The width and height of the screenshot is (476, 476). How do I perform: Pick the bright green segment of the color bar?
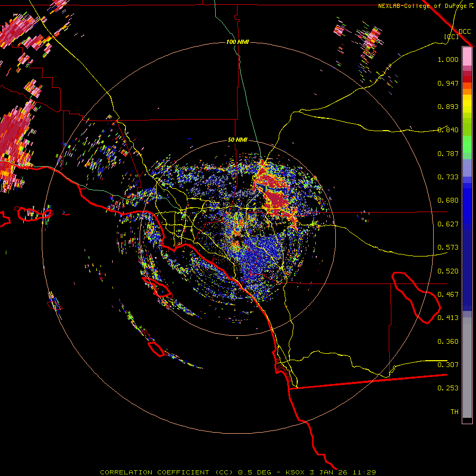pos(467,144)
